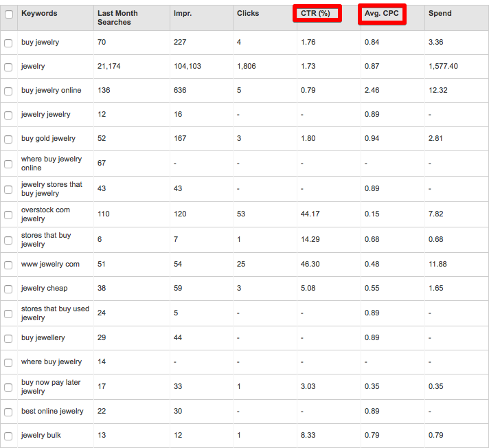The width and height of the screenshot is (489, 448).
Task: Tick the checkbox for 'buy jewelry' row
Action: [x=8, y=43]
